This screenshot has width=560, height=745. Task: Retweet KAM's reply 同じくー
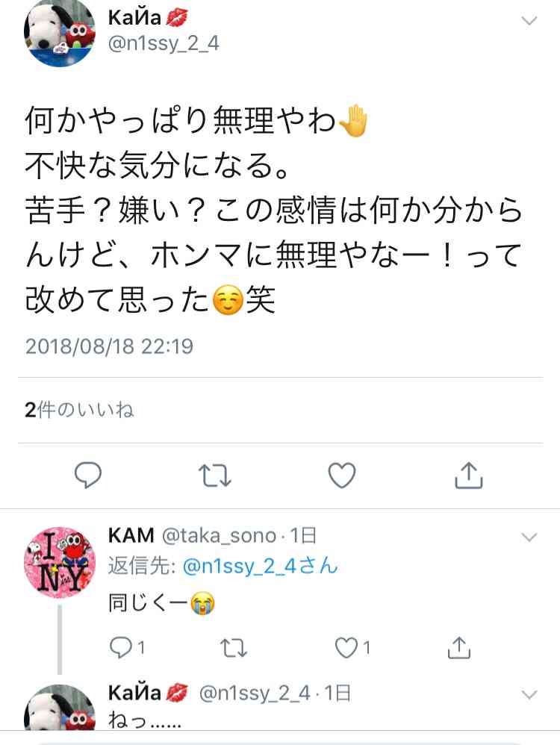click(234, 648)
